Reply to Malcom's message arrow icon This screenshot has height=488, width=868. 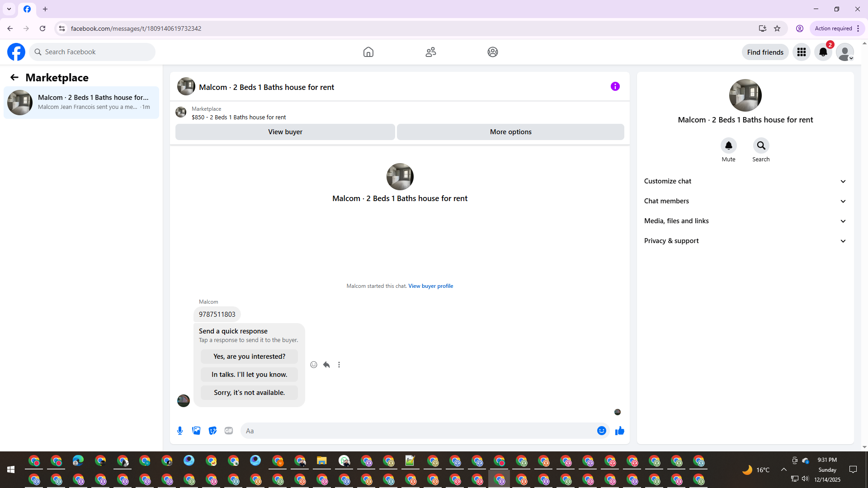pyautogui.click(x=326, y=365)
